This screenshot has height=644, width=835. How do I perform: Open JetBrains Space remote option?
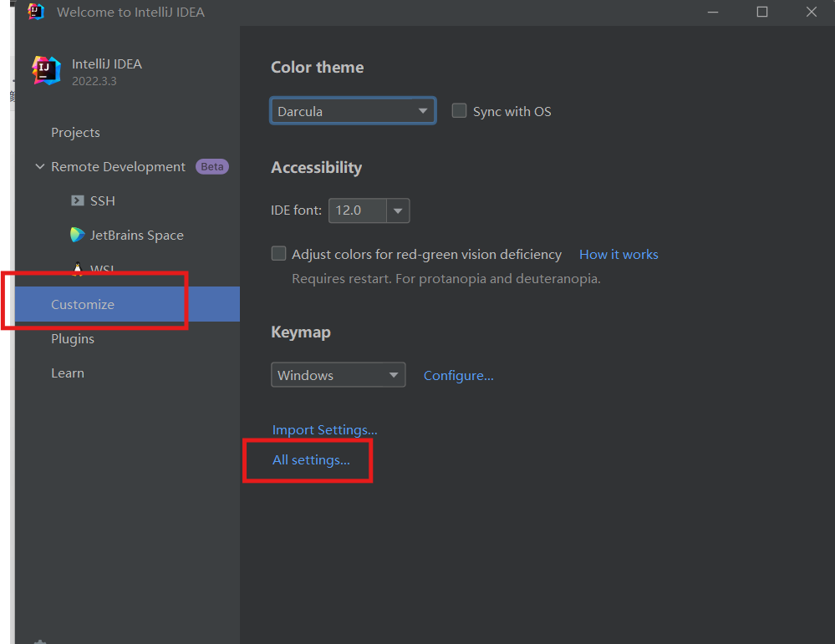(137, 236)
